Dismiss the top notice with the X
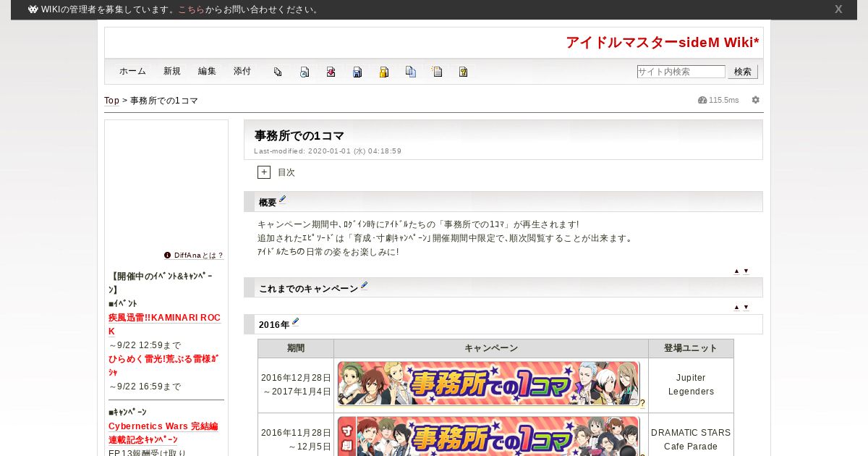868x456 pixels. point(838,9)
